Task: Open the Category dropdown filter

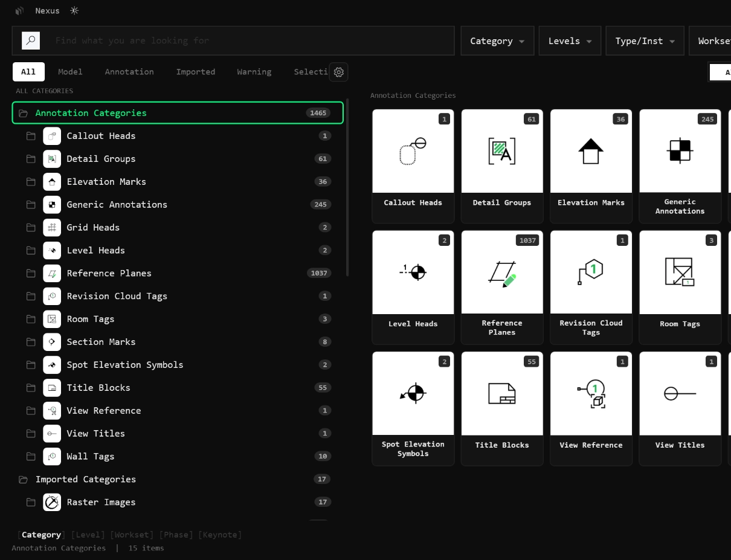Action: pyautogui.click(x=497, y=41)
